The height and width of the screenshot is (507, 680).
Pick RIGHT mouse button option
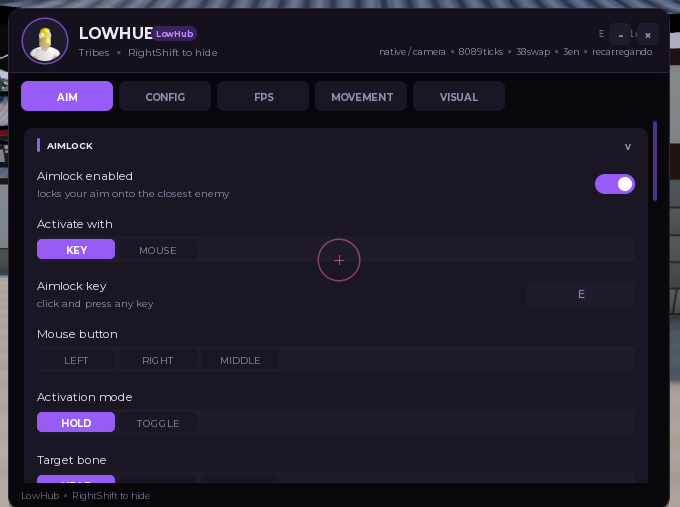(x=158, y=360)
